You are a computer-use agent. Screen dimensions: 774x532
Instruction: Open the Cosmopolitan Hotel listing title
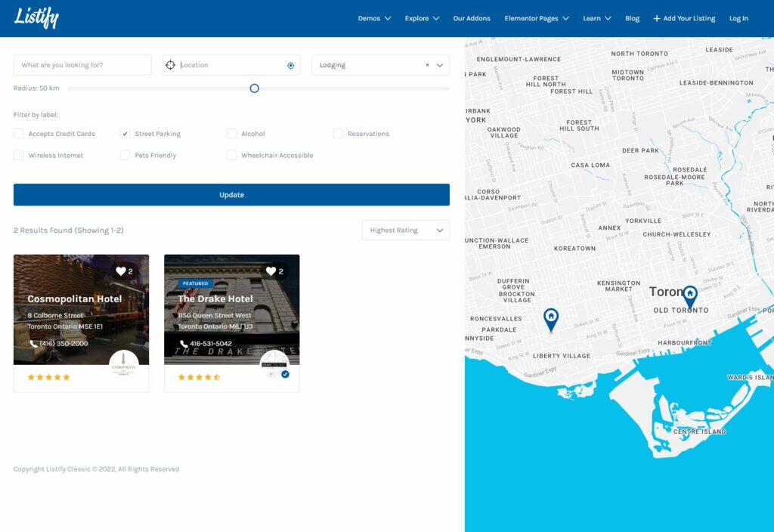coord(75,299)
